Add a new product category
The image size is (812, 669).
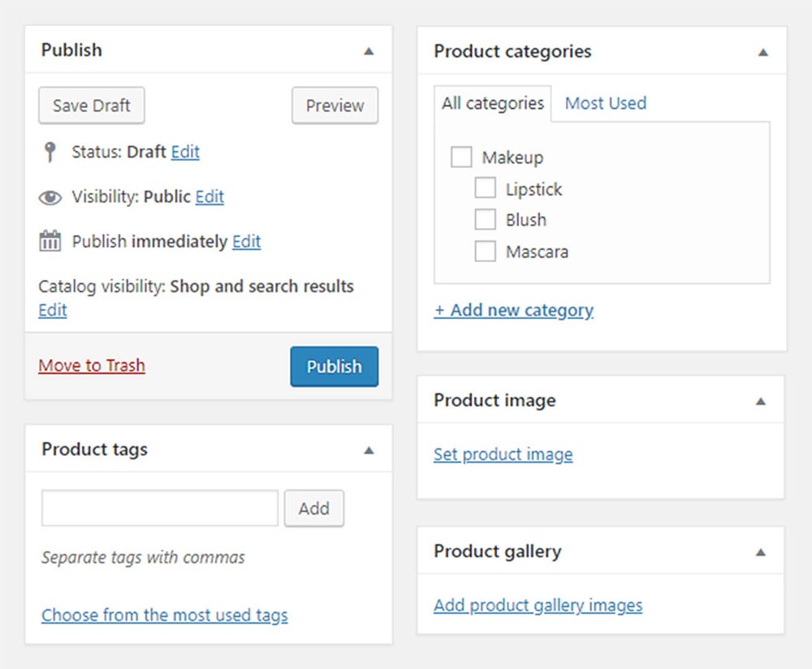click(x=514, y=310)
